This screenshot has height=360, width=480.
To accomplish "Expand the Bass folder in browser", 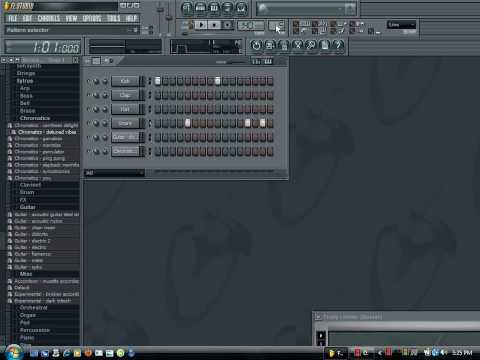I will pos(26,96).
